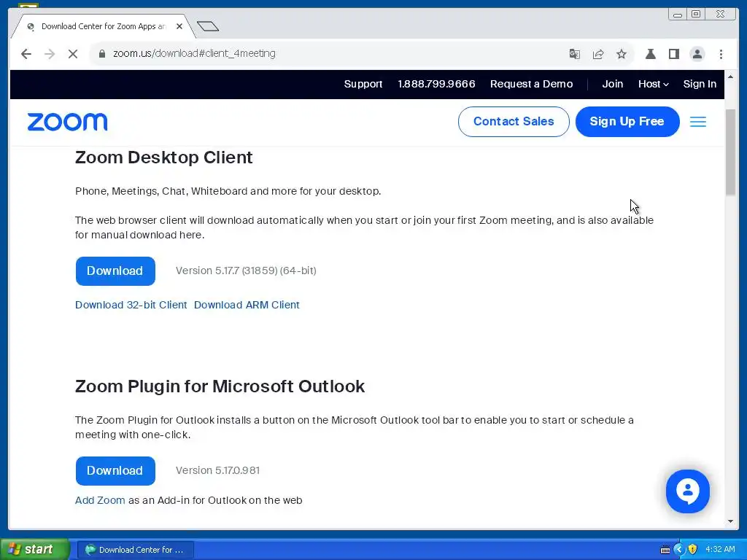Open the Chrome three-dot menu

[x=721, y=54]
